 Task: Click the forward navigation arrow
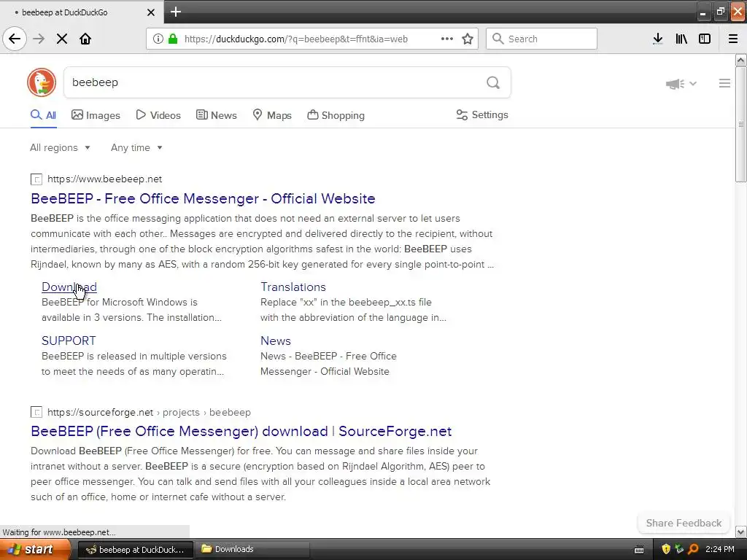tap(39, 39)
